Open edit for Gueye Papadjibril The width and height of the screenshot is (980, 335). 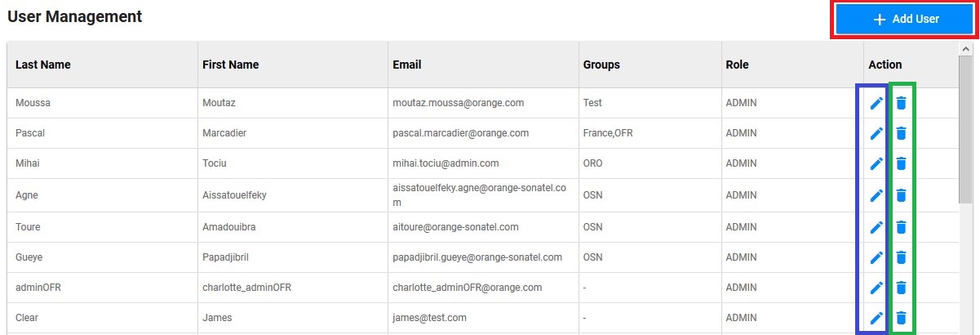(x=876, y=257)
